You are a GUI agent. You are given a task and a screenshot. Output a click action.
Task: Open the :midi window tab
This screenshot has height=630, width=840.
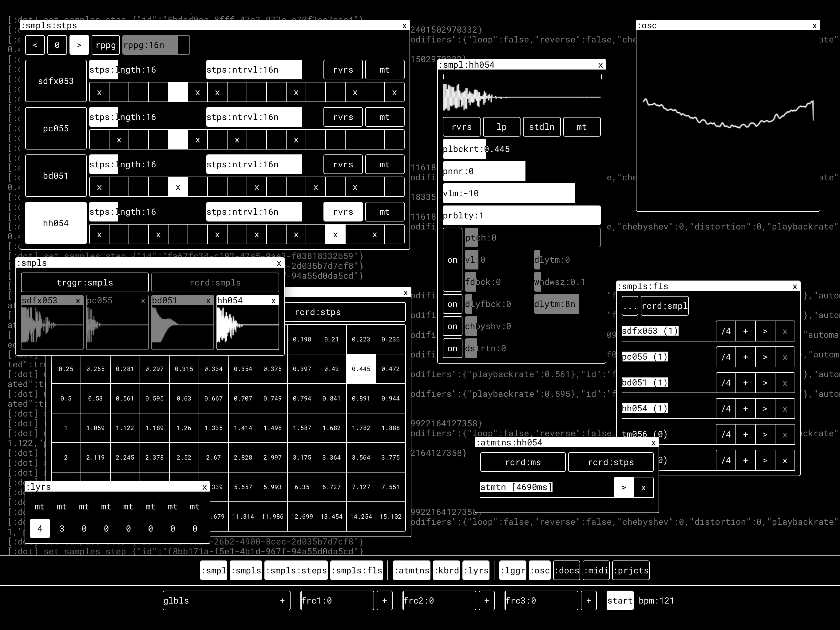coord(596,571)
